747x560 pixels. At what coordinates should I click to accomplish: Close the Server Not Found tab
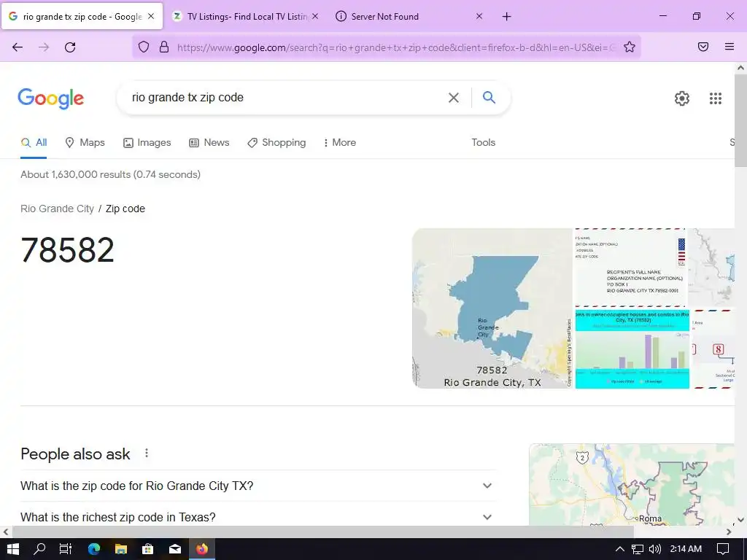479,16
